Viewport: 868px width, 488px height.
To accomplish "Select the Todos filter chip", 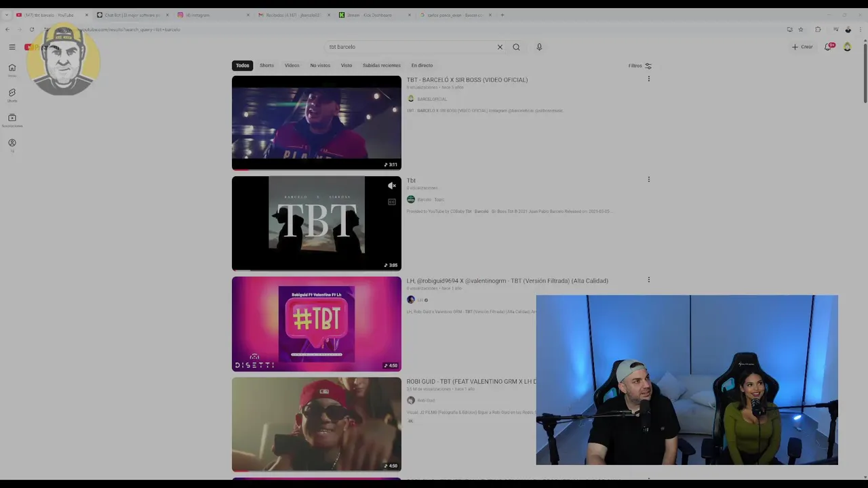I will click(242, 66).
